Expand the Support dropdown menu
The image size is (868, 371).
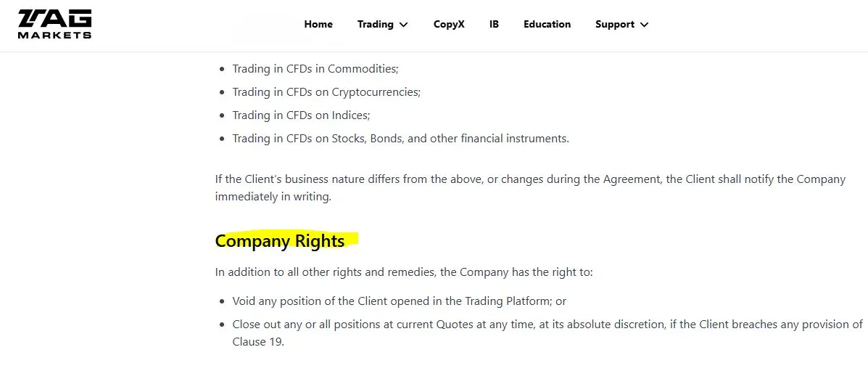coord(621,25)
